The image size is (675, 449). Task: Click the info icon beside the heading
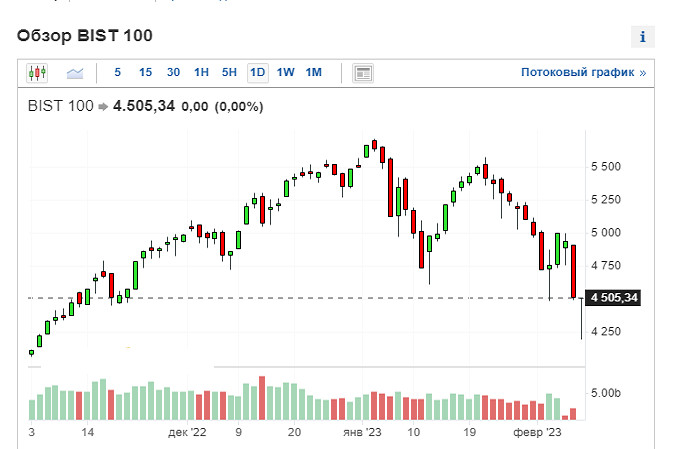click(x=642, y=37)
